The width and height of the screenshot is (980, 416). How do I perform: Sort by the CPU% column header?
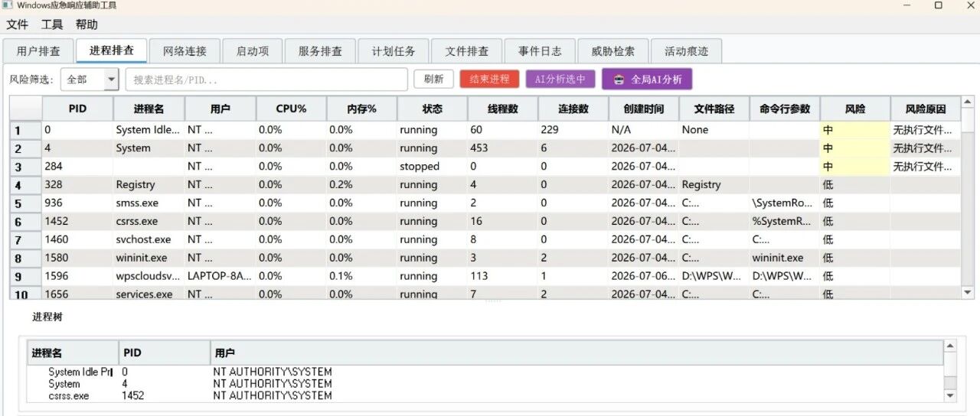tap(291, 109)
